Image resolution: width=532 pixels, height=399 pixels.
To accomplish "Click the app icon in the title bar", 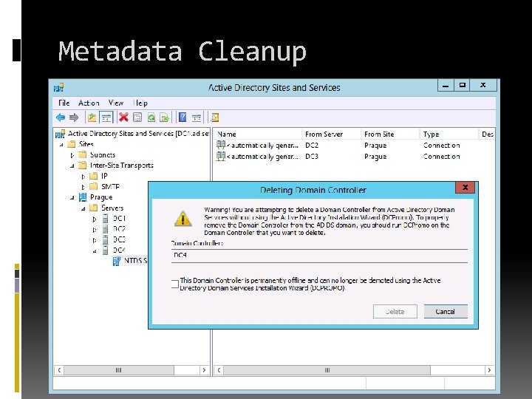I will 58,87.
